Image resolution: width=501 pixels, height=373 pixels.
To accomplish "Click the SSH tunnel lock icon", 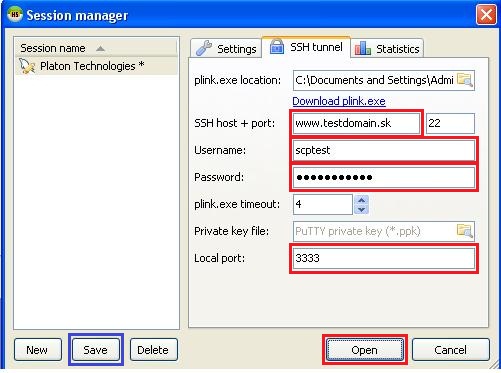I will [x=277, y=46].
